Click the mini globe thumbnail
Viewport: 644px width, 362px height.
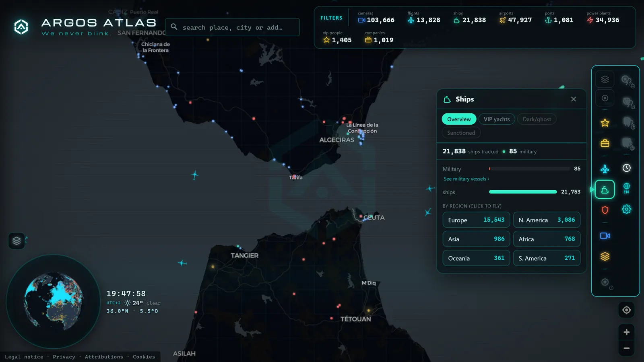click(x=54, y=301)
